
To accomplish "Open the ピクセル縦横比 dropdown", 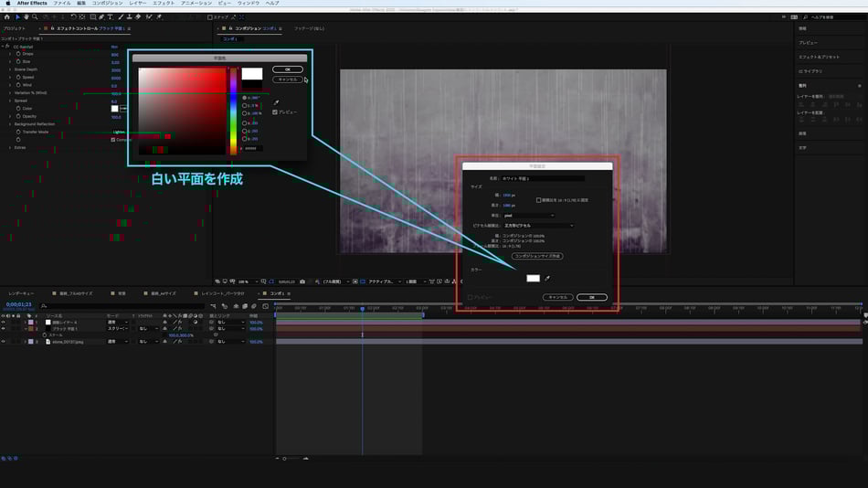I will (x=537, y=225).
